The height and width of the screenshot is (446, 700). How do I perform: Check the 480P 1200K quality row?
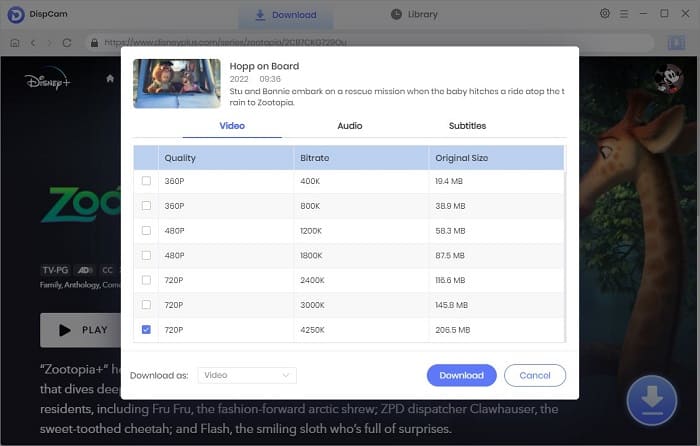tap(146, 230)
